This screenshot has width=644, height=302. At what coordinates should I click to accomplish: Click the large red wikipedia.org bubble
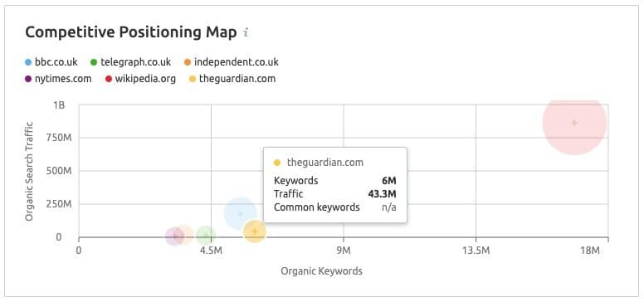coord(574,123)
